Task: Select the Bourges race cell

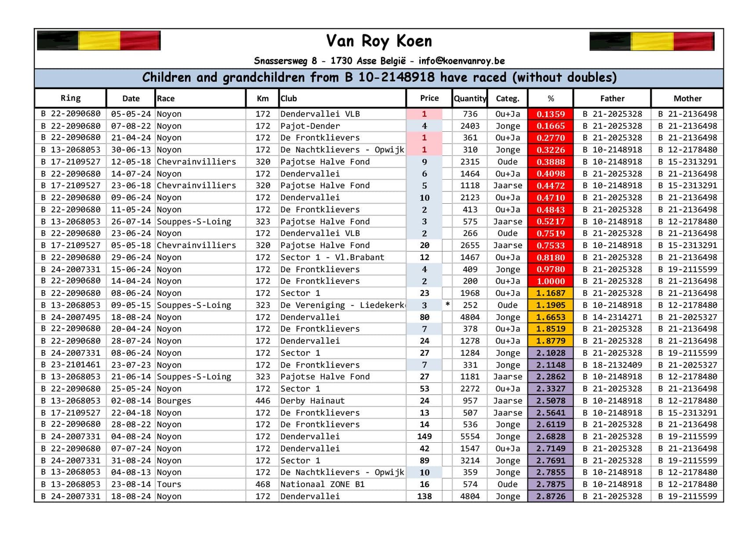Action: point(174,401)
